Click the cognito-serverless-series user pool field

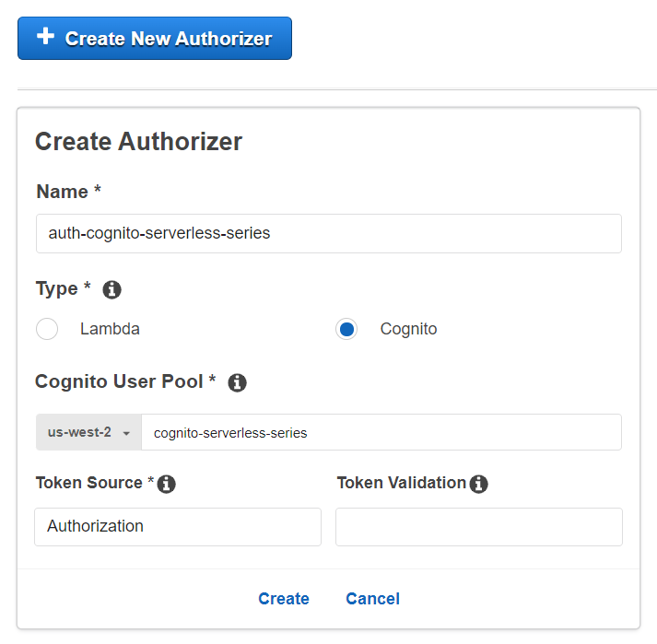(x=381, y=432)
